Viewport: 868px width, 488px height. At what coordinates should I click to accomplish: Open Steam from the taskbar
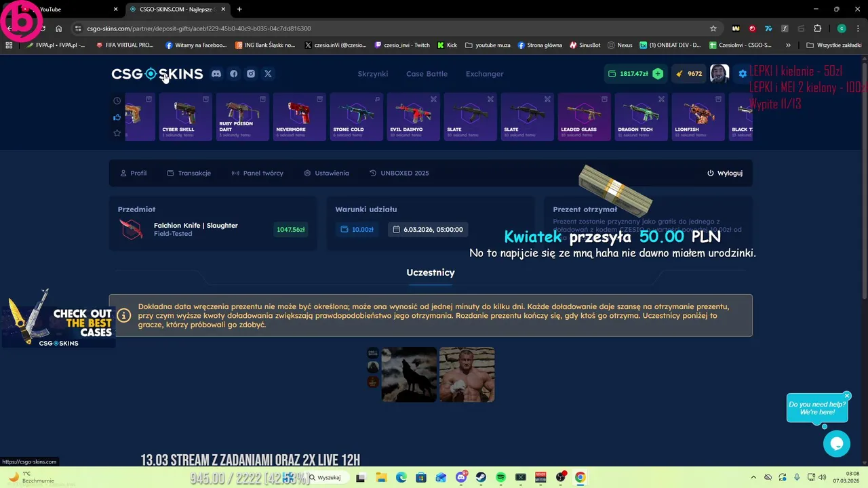481,477
